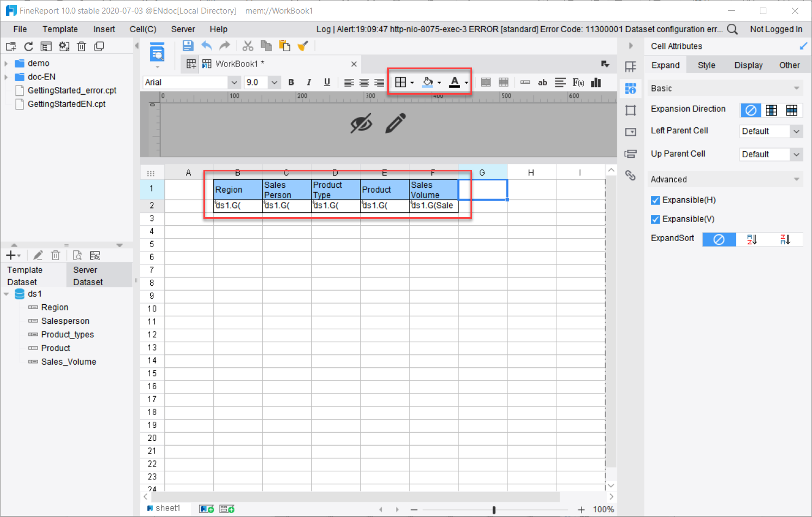Screen dimensions: 812x517
Task: Select the sheet1 worksheet tab
Action: pos(163,508)
